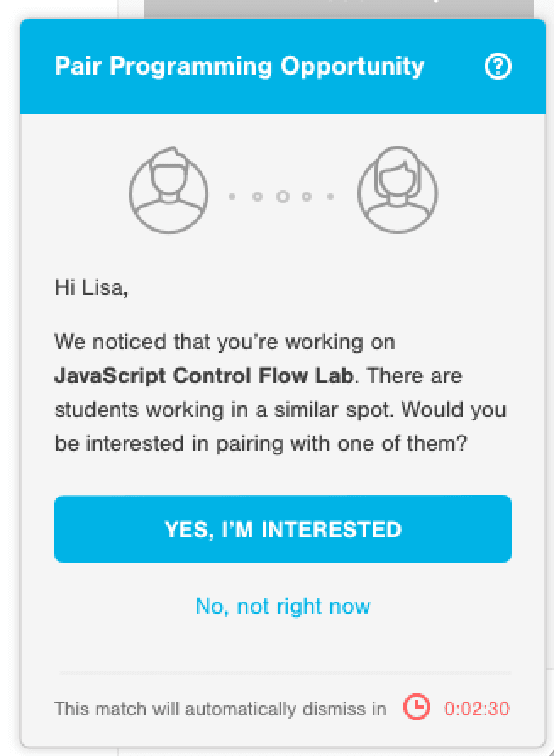This screenshot has width=554, height=756.
Task: Click the largest center pairing dot
Action: pos(283,197)
